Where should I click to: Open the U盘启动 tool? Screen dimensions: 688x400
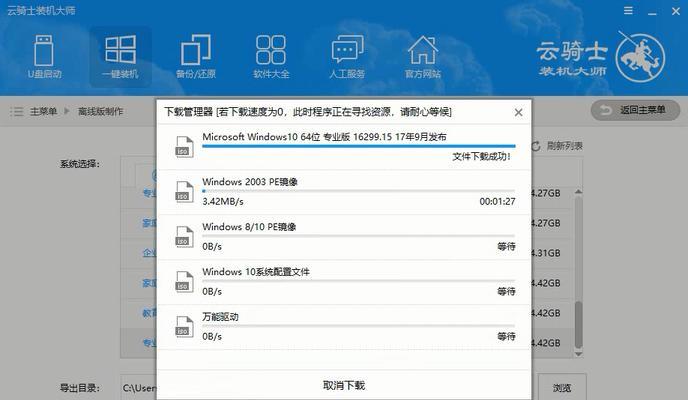(44, 57)
